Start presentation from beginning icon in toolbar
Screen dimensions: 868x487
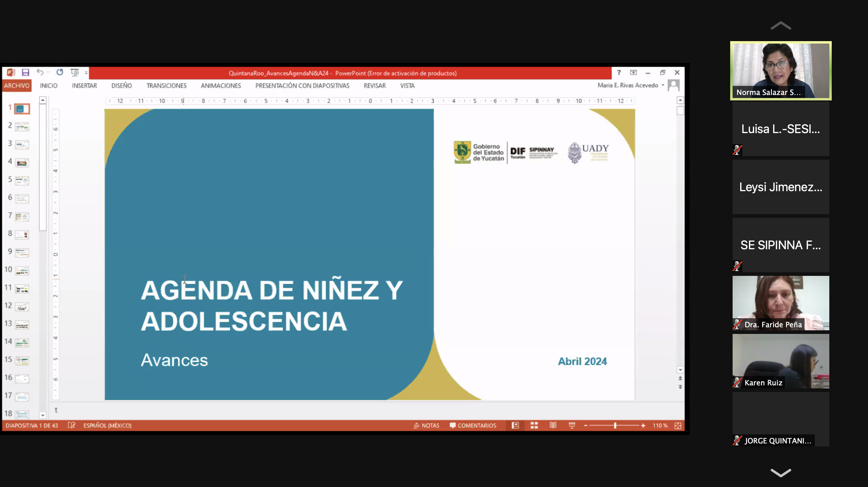tap(74, 73)
